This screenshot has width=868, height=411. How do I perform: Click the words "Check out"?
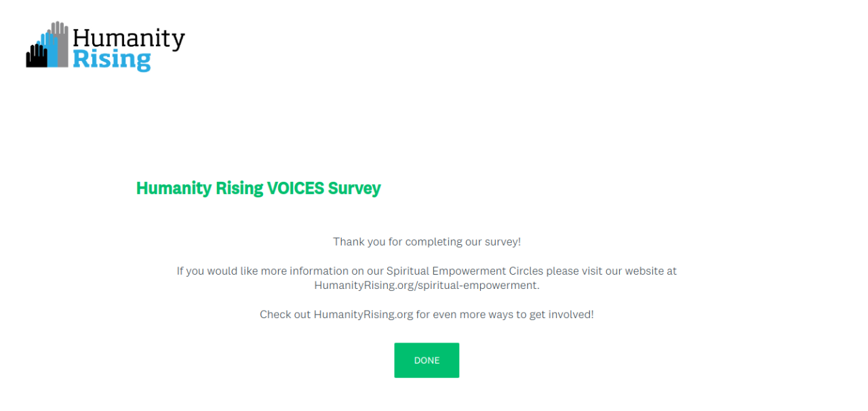coord(285,315)
